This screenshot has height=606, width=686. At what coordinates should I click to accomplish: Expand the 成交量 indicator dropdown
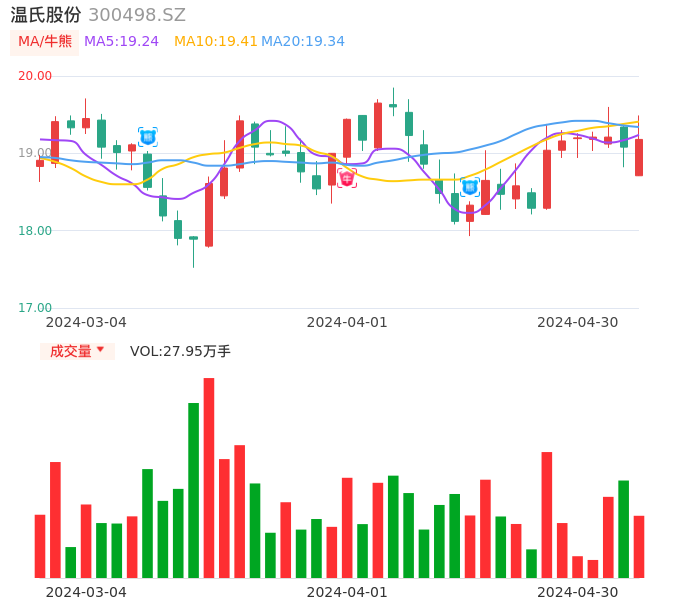pos(77,351)
